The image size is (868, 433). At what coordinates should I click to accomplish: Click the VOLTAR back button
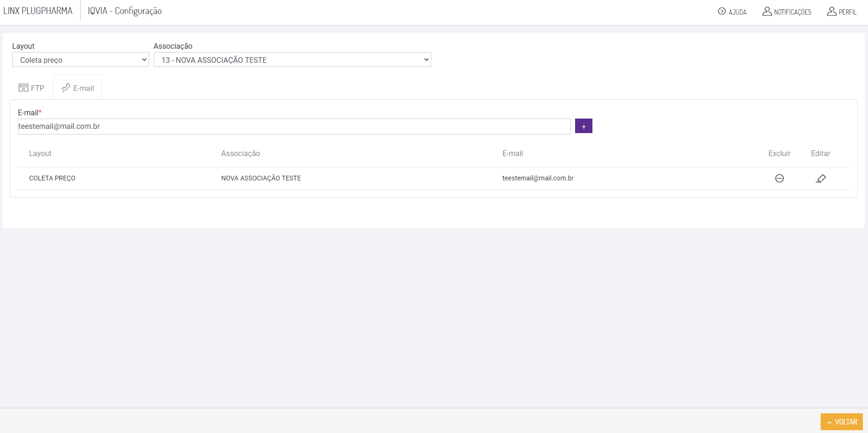coord(842,422)
